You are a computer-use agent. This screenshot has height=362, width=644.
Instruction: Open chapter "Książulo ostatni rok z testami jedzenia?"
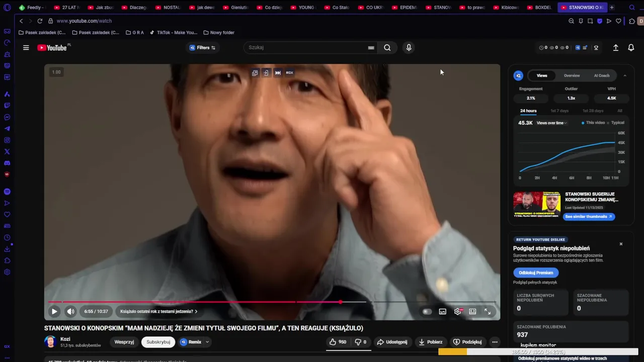click(158, 312)
